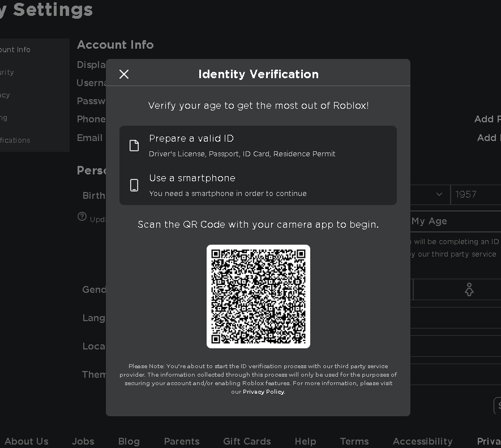Open About Us footer link
The width and height of the screenshot is (501, 448).
pos(27,441)
